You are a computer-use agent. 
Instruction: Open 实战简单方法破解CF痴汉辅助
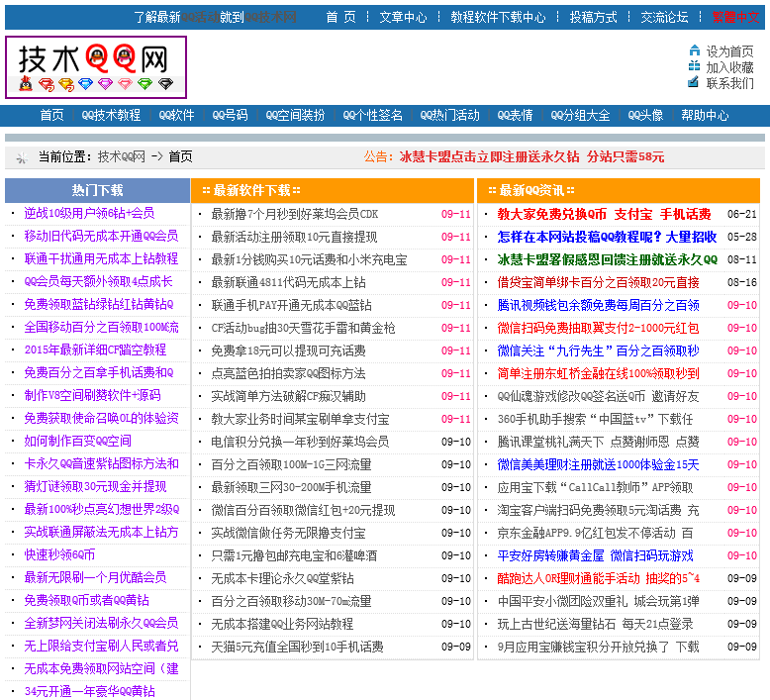288,396
